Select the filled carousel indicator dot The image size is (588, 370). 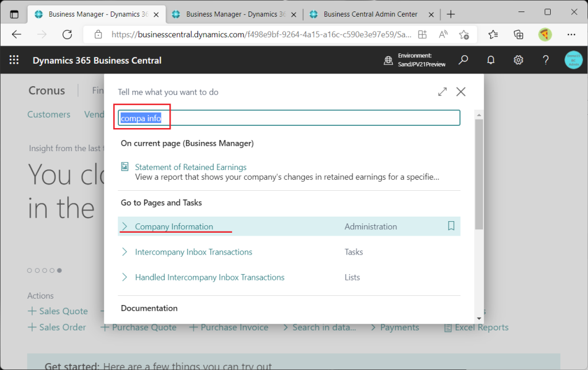(59, 270)
